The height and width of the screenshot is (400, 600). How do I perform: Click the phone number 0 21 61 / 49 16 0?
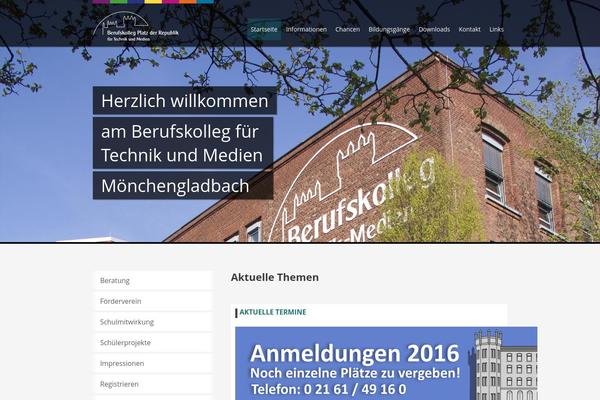(x=355, y=389)
